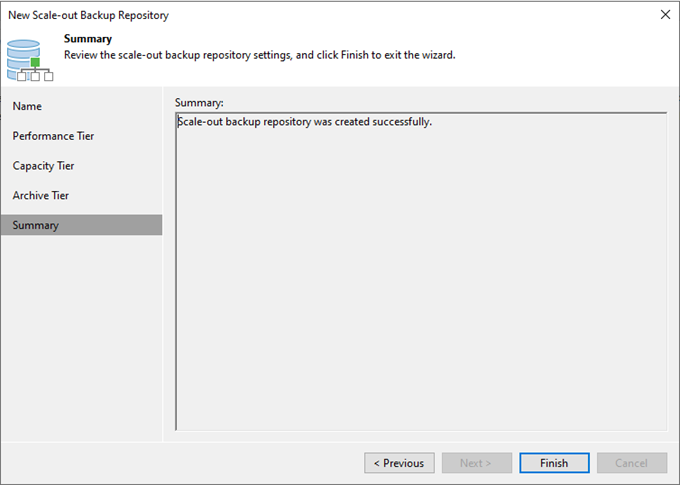
Task: Click the repository created successfully message
Action: (x=304, y=122)
